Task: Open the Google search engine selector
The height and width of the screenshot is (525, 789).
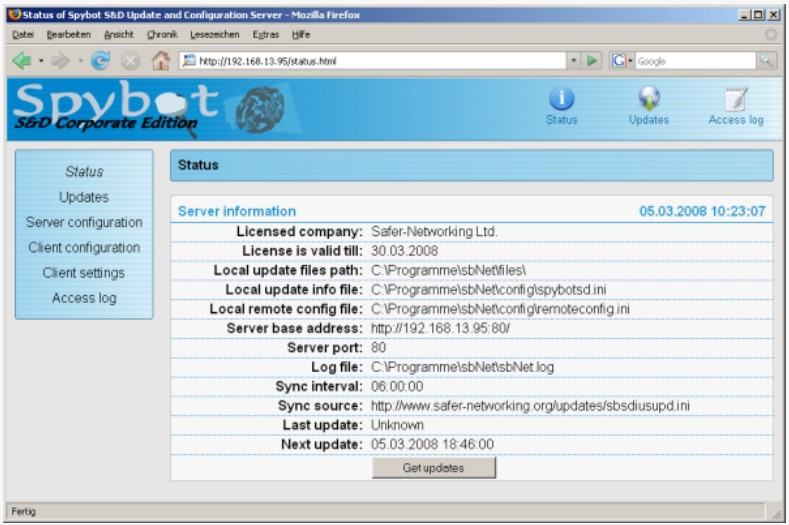Action: pyautogui.click(x=622, y=61)
